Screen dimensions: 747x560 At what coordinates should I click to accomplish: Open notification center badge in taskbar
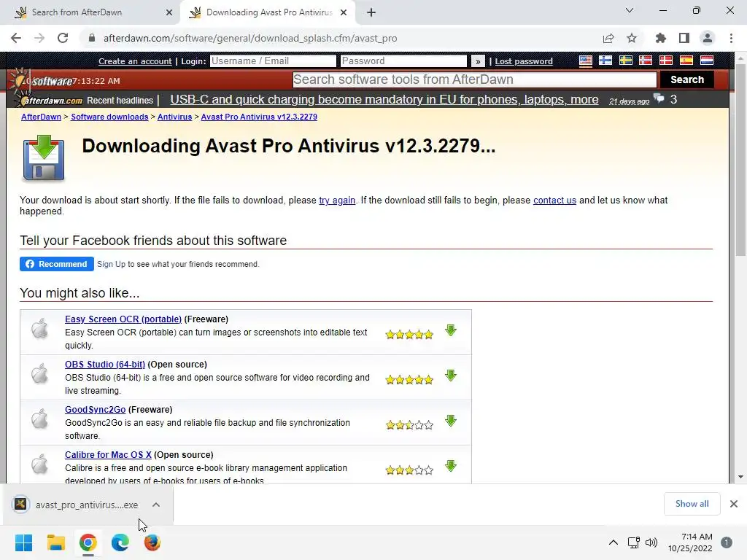(727, 542)
